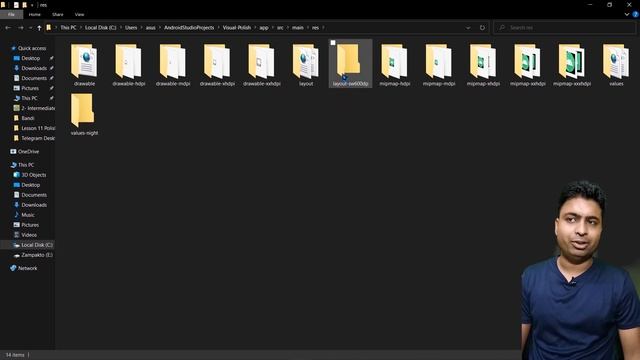This screenshot has height=360, width=640.
Task: Open pinned Pictures under Quick access
Action: coord(30,88)
